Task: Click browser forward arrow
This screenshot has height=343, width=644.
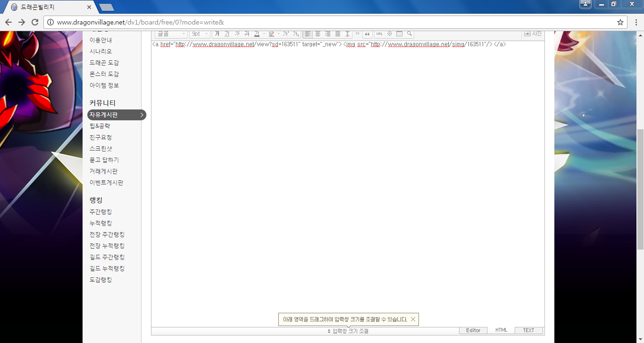Action: [x=22, y=22]
